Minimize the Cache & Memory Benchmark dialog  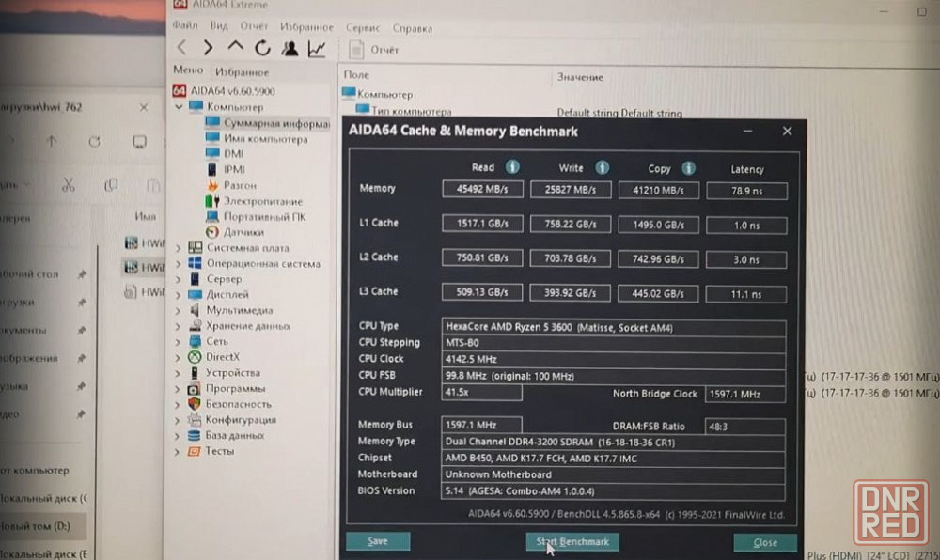(747, 132)
